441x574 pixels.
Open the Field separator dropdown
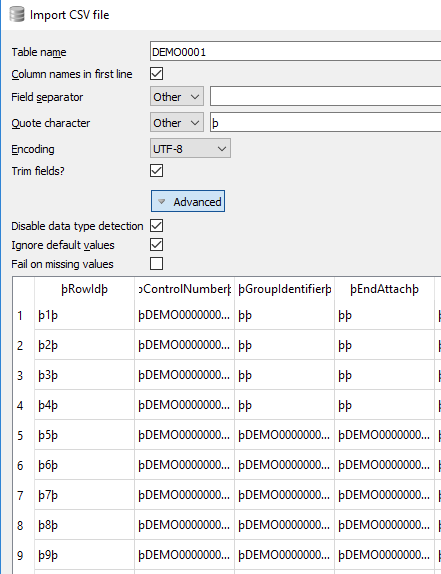tap(177, 97)
